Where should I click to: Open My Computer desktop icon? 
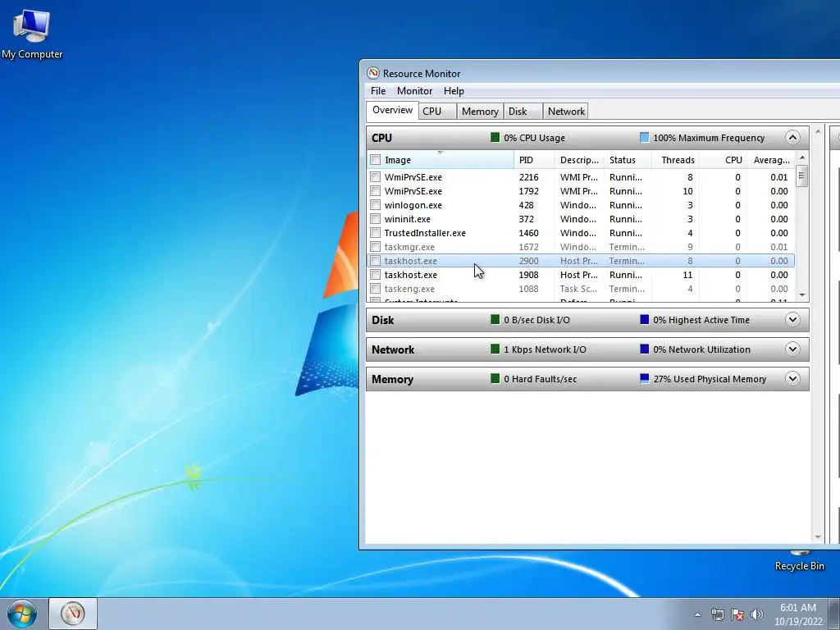tap(32, 34)
